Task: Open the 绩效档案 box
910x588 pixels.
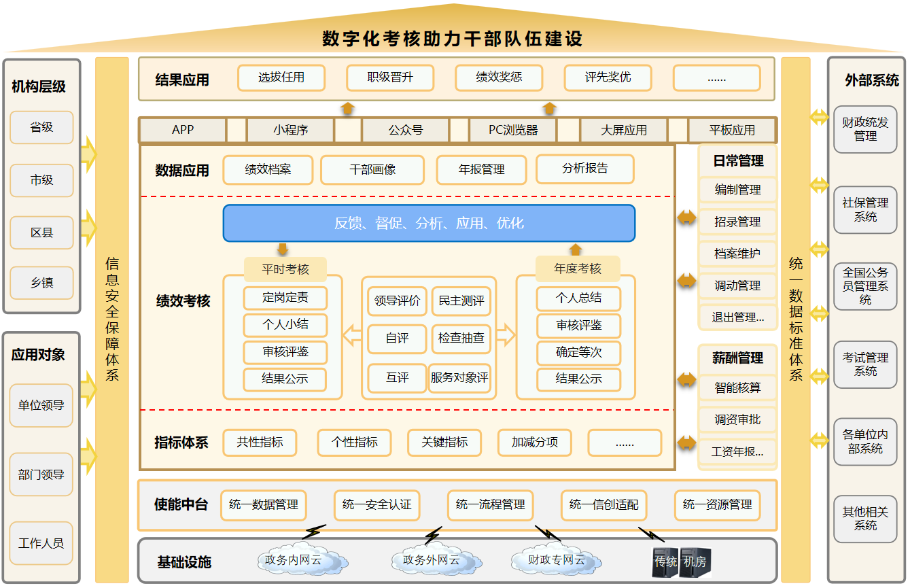Action: tap(268, 170)
